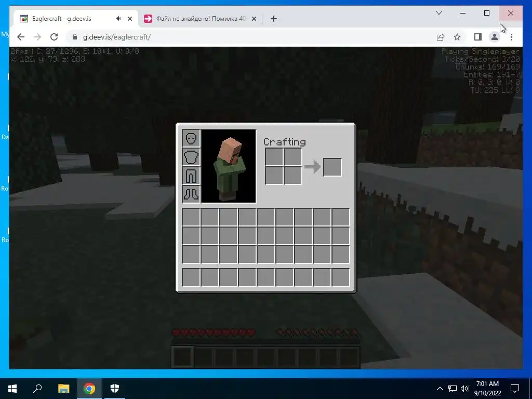Screen dimensions: 532x399
Task: Open the notification center
Action: (x=515, y=389)
